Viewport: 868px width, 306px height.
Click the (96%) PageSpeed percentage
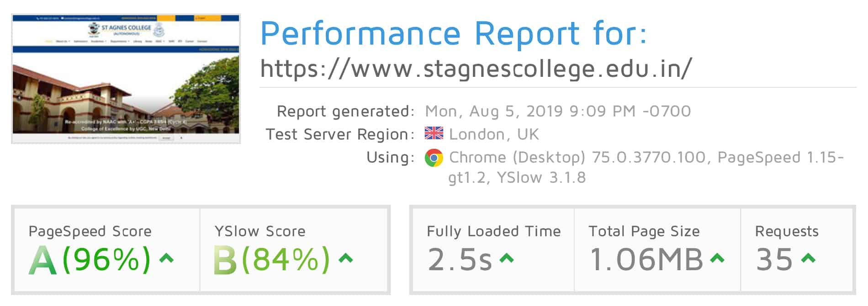click(106, 260)
